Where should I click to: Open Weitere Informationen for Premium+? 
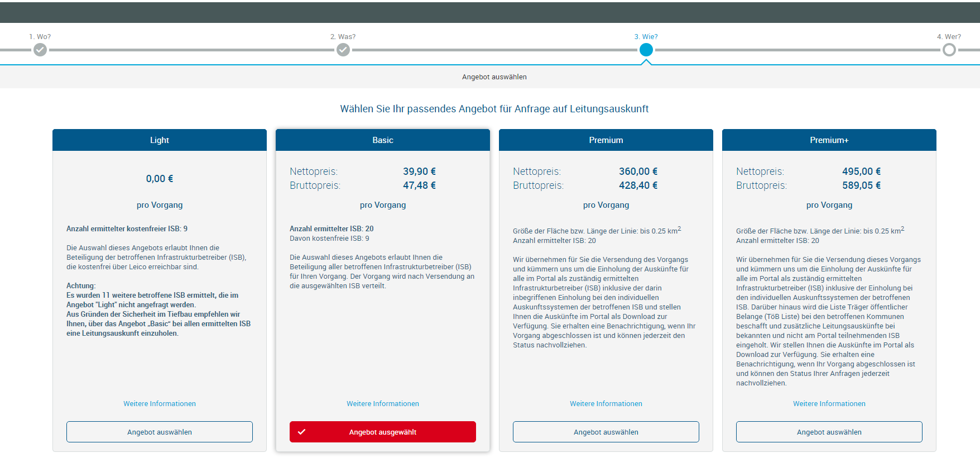click(x=829, y=404)
